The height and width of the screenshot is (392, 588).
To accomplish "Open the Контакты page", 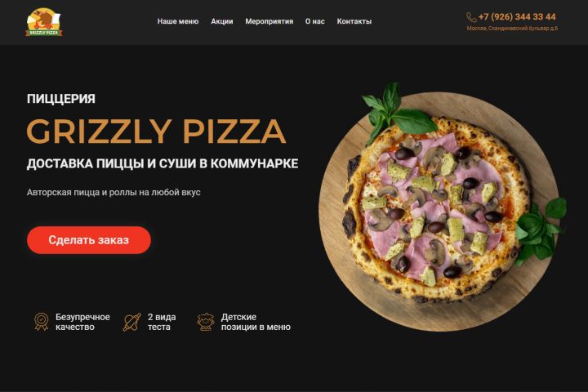I will click(x=354, y=21).
